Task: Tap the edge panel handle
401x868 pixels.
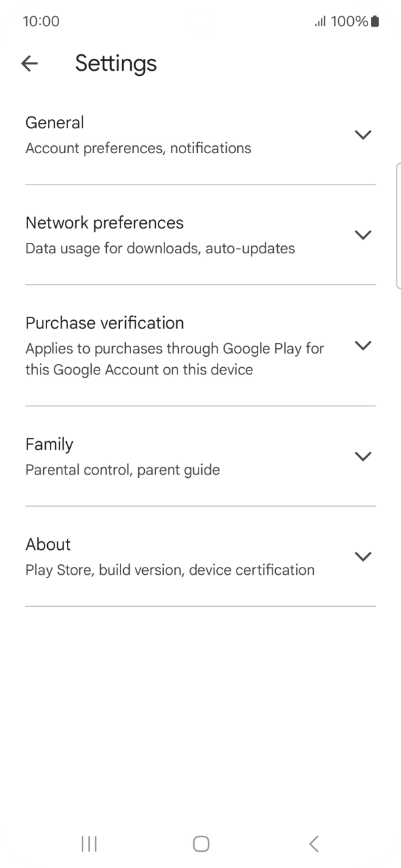Action: point(398,226)
